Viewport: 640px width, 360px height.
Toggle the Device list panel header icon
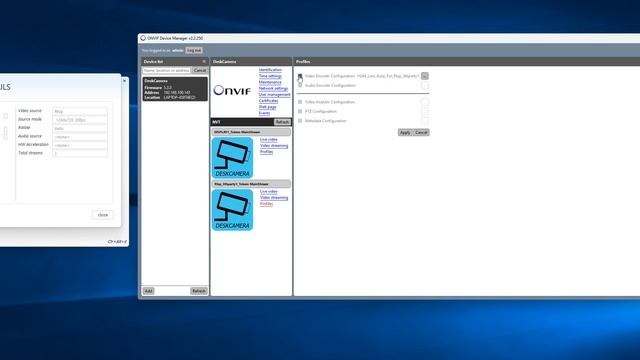[x=204, y=62]
